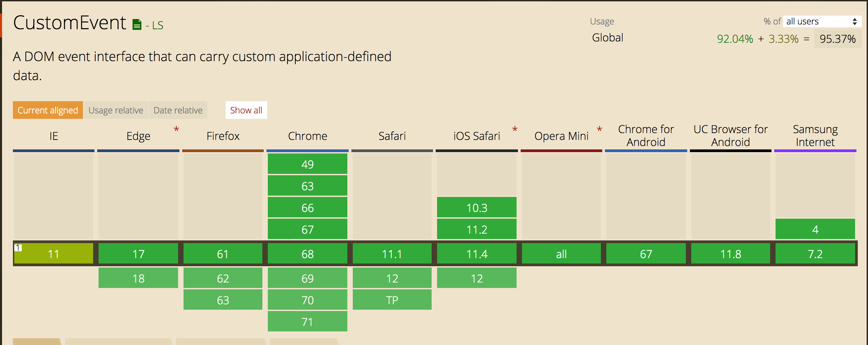The image size is (868, 345).
Task: Select the Current aligned view
Action: click(x=48, y=110)
